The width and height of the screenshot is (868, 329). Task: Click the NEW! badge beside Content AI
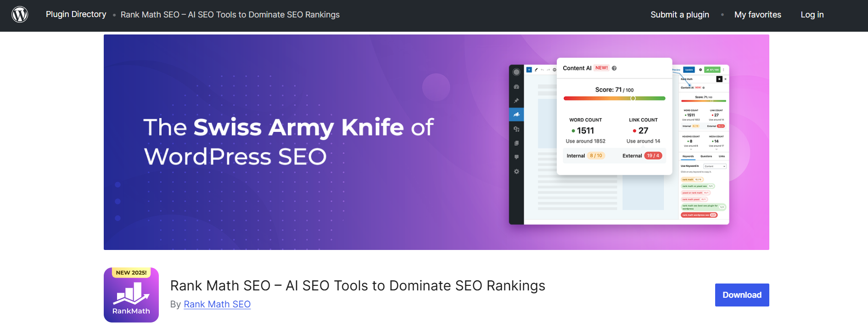[601, 68]
